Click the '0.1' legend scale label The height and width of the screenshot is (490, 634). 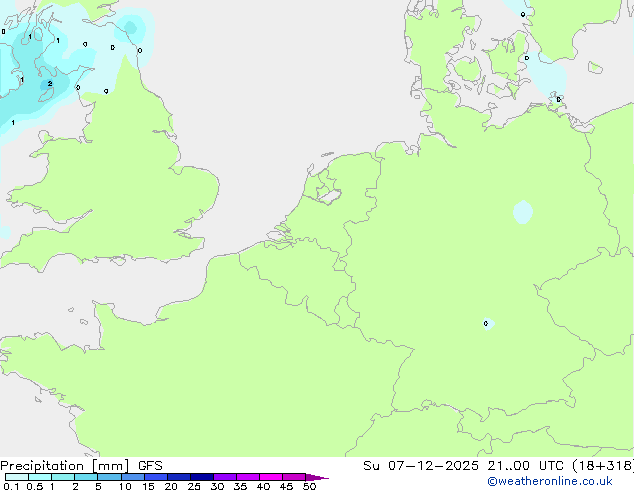11,486
